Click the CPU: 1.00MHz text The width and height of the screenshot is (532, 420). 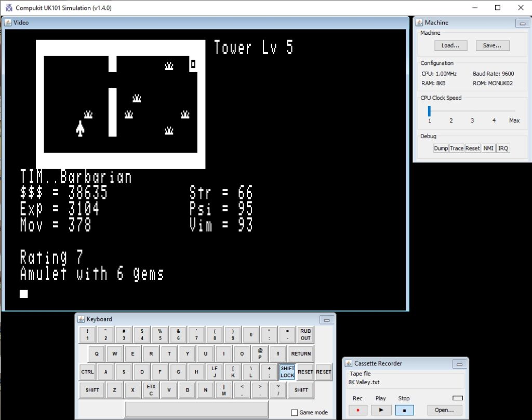point(439,74)
